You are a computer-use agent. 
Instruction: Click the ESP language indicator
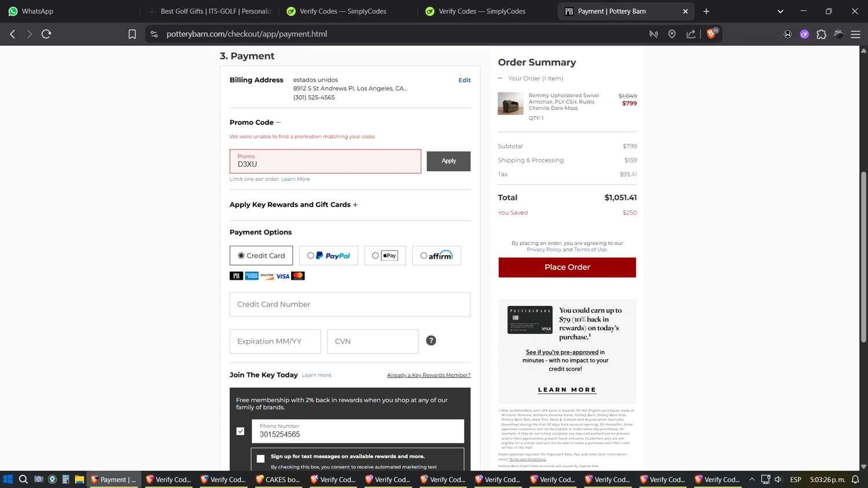(796, 479)
